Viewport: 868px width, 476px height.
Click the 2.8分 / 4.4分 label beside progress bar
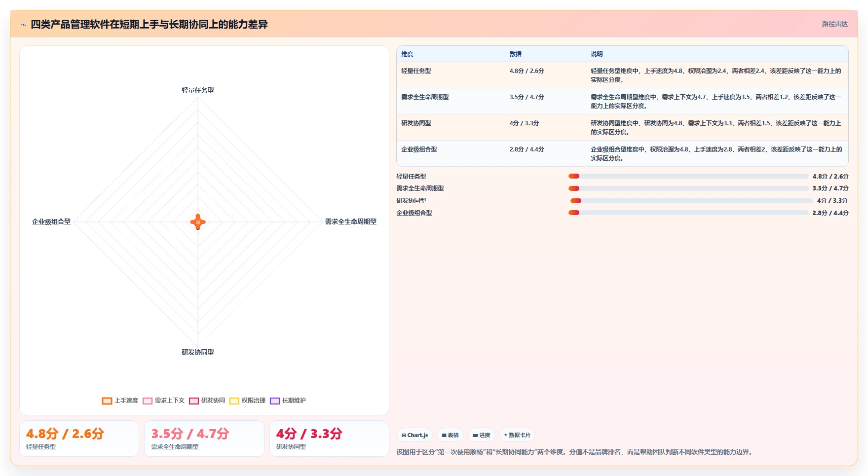click(830, 213)
